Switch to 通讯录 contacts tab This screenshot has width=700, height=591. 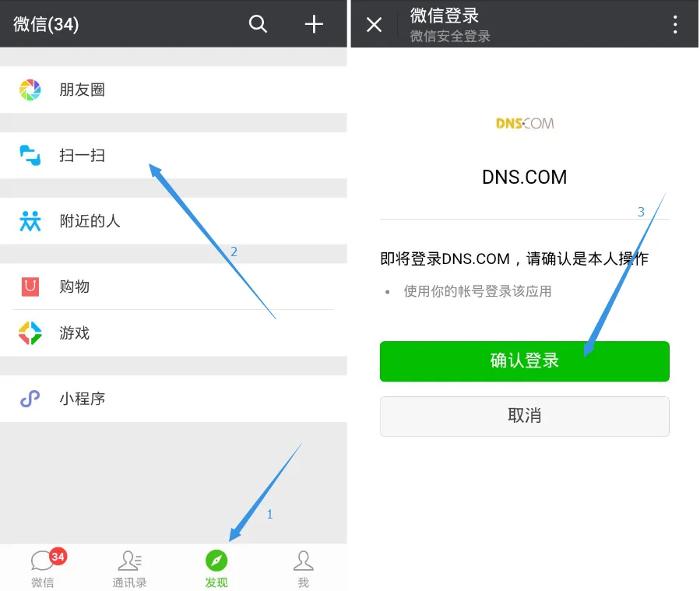pos(129,568)
